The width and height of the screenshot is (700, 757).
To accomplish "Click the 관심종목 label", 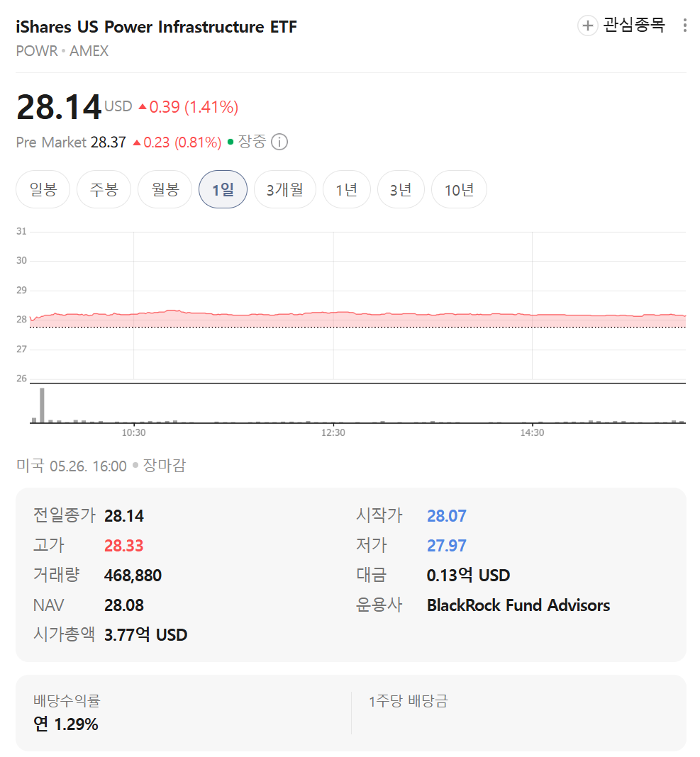I will (x=634, y=25).
